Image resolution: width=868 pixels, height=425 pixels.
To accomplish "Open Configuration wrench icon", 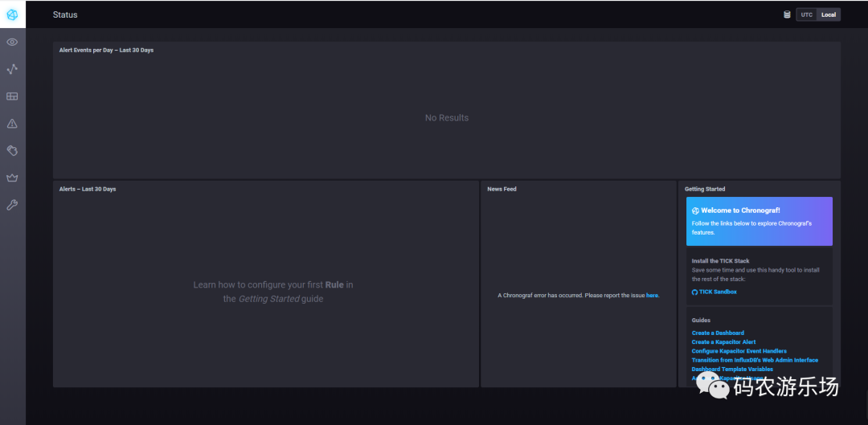I will click(x=12, y=205).
